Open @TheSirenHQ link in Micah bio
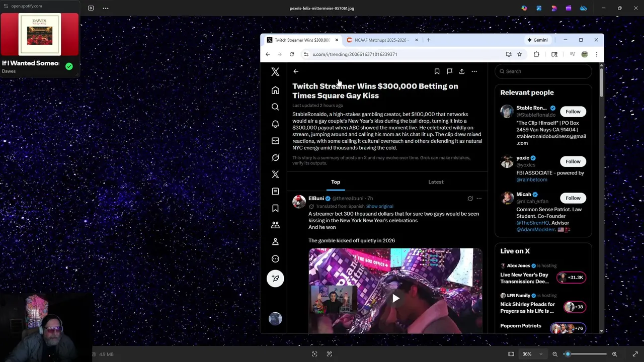The width and height of the screenshot is (644, 362). [x=532, y=223]
